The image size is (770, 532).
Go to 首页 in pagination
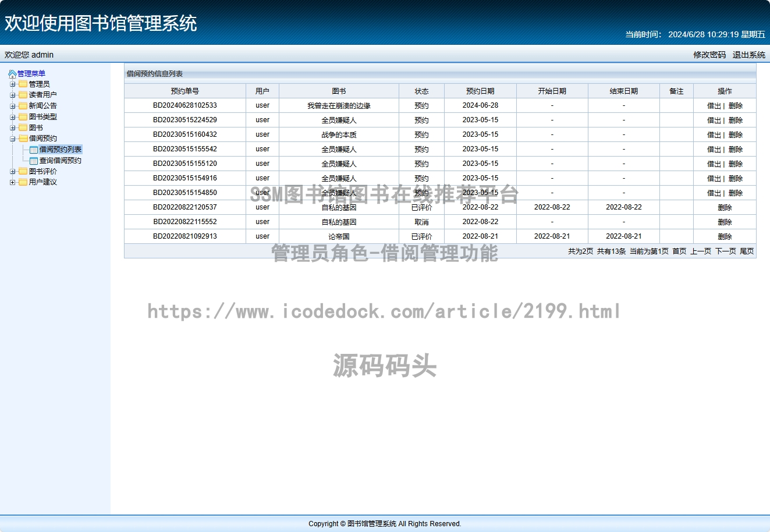(679, 251)
